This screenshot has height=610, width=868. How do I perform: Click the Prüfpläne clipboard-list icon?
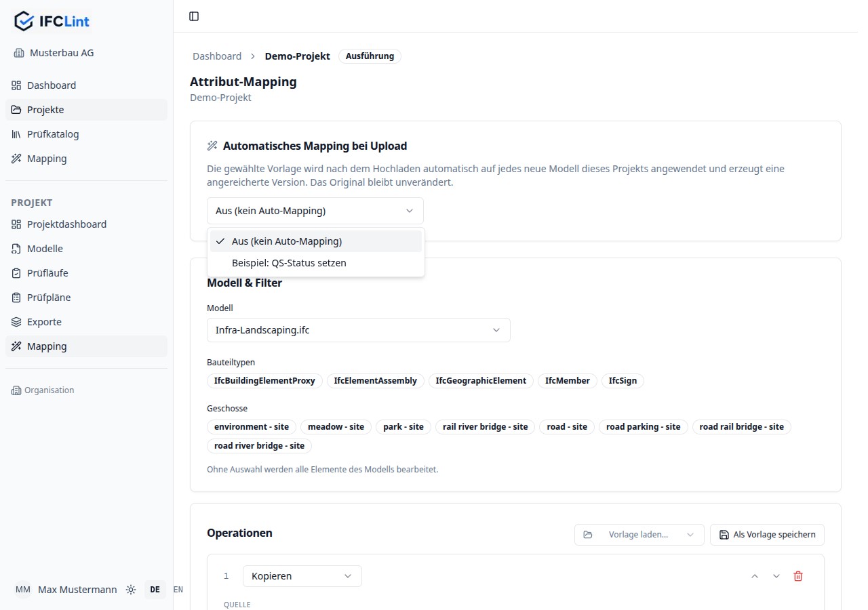(x=16, y=298)
